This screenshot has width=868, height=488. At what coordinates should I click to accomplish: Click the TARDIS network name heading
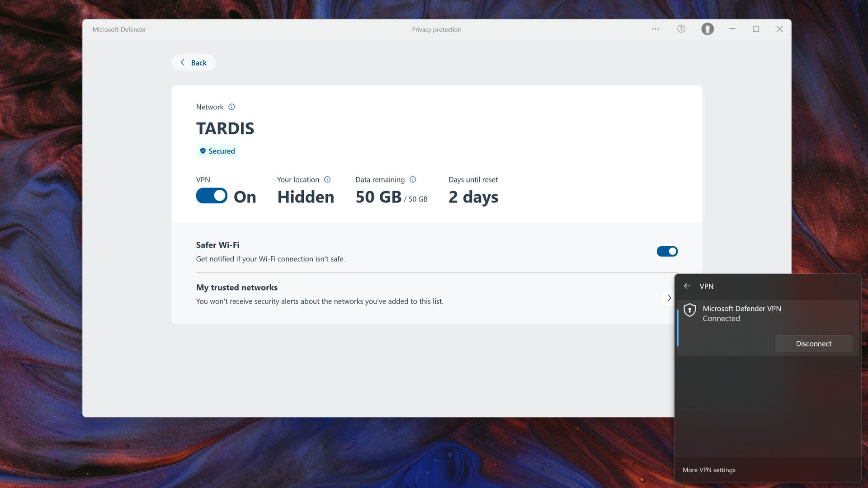click(225, 128)
